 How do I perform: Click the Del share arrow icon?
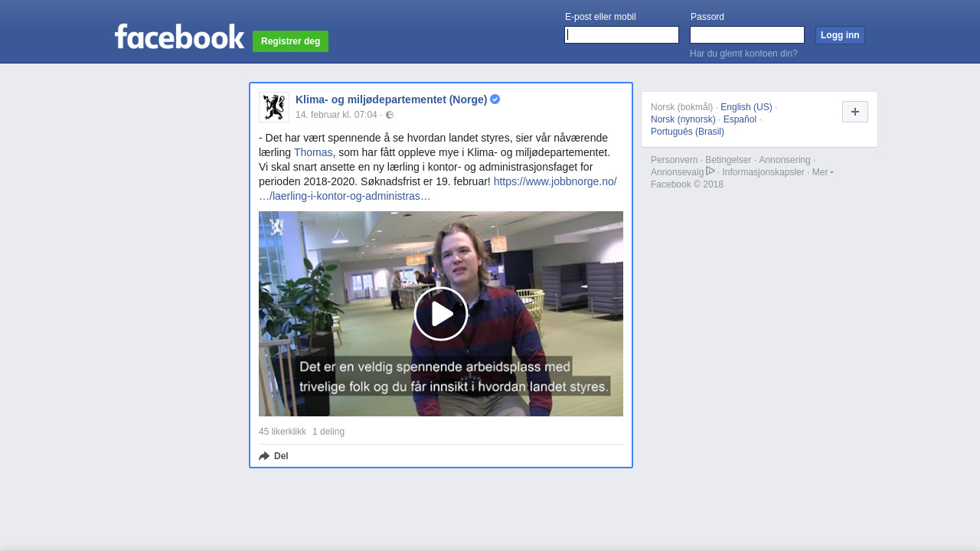264,456
